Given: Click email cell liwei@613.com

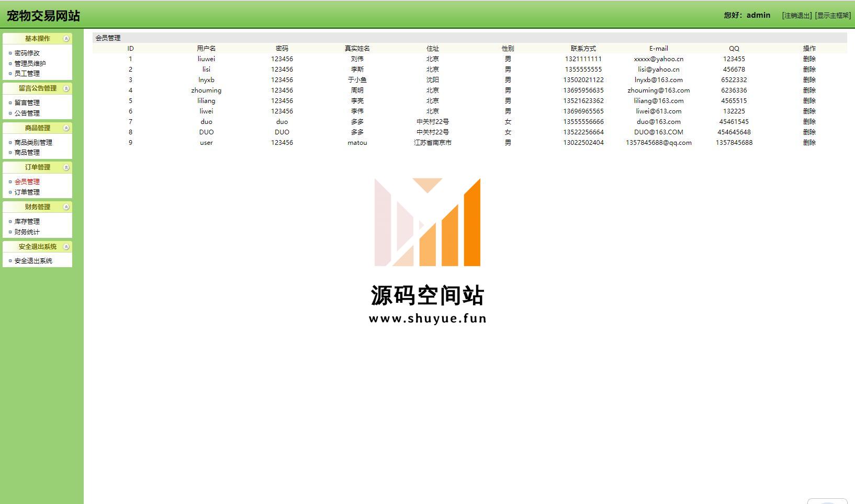Looking at the screenshot, I should click(x=659, y=111).
